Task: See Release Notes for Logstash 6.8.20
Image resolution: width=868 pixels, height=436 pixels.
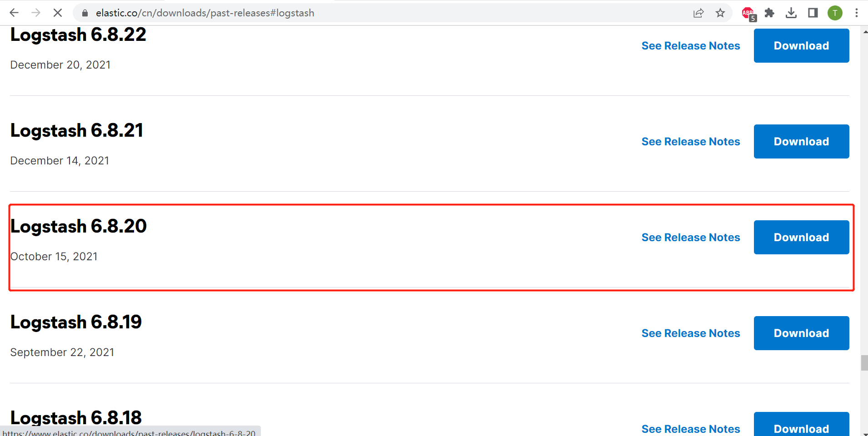Action: (691, 238)
